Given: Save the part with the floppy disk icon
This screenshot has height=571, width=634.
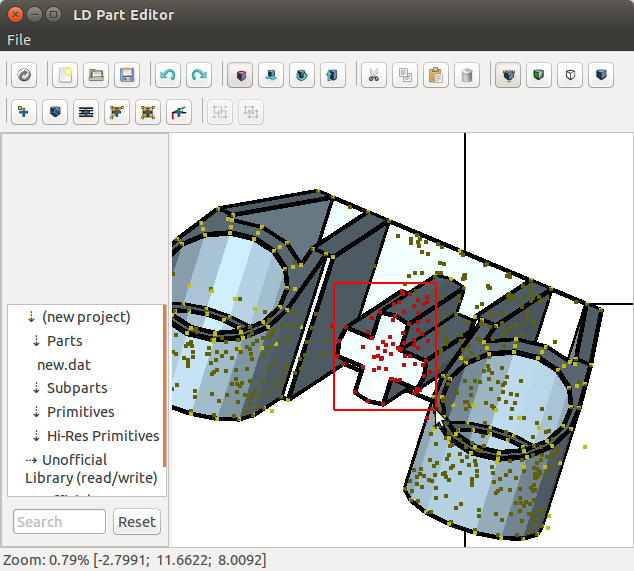Looking at the screenshot, I should click(127, 75).
